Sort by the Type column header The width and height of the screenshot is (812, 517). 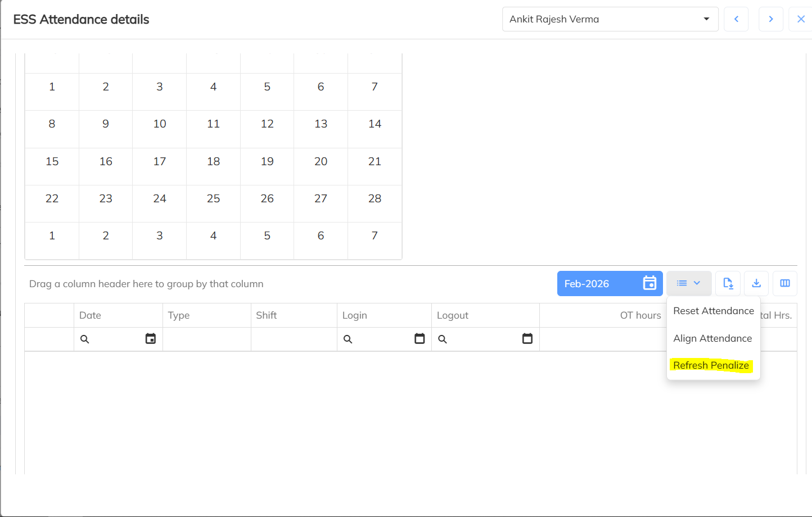pos(179,315)
